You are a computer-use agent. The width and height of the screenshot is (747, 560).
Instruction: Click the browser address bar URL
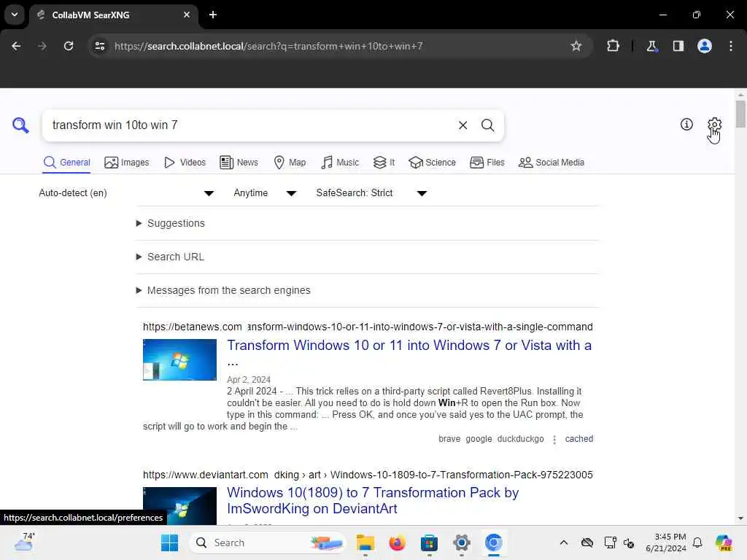click(268, 46)
